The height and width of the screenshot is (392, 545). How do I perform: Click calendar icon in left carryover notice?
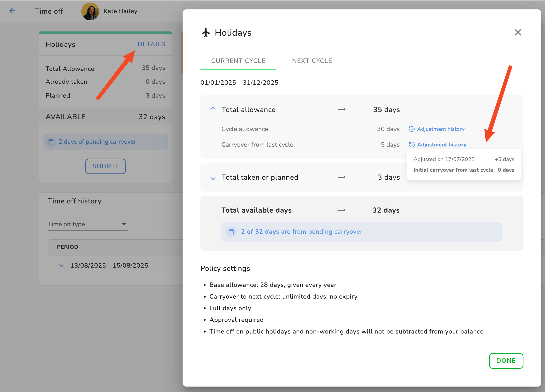point(51,142)
